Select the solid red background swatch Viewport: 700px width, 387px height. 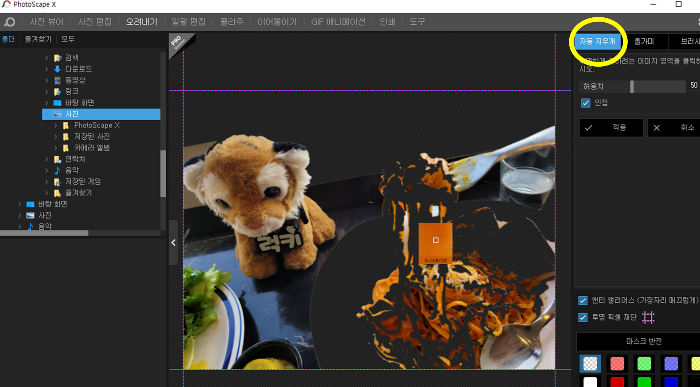pos(617,382)
